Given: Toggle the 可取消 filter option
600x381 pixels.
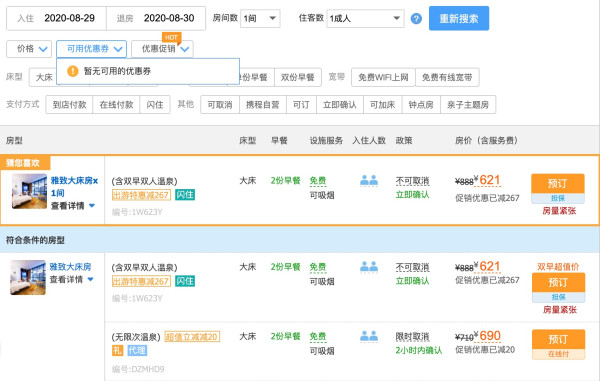Looking at the screenshot, I should [220, 105].
